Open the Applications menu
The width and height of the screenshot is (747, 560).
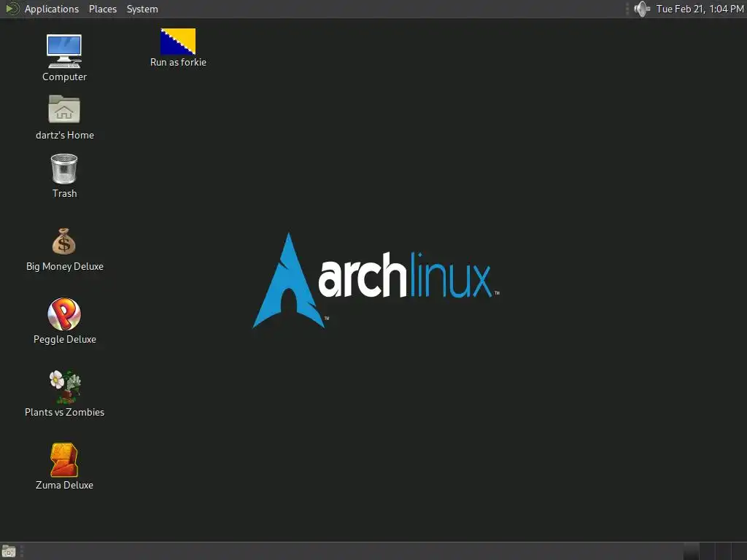click(52, 9)
